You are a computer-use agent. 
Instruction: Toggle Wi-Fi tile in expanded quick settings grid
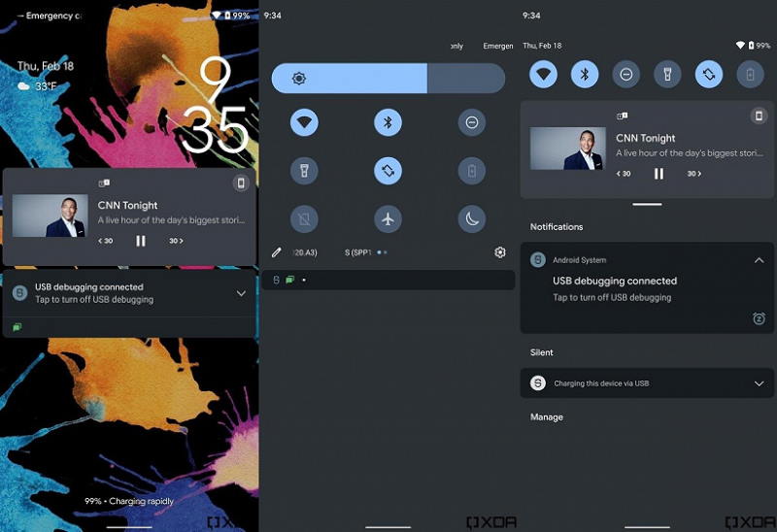point(304,122)
